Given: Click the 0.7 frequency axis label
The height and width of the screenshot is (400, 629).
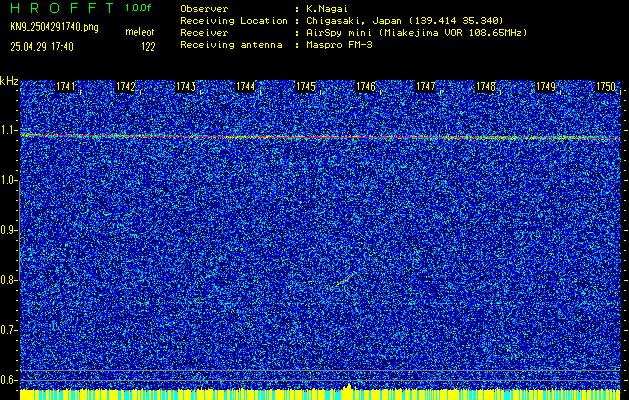Looking at the screenshot, I should click(x=8, y=330).
